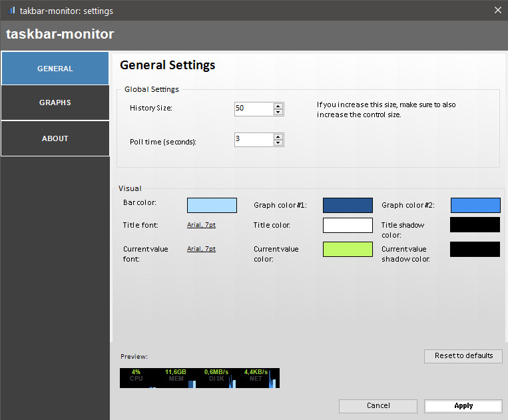The width and height of the screenshot is (508, 420).
Task: Change Current value shadow color swatch
Action: [475, 250]
